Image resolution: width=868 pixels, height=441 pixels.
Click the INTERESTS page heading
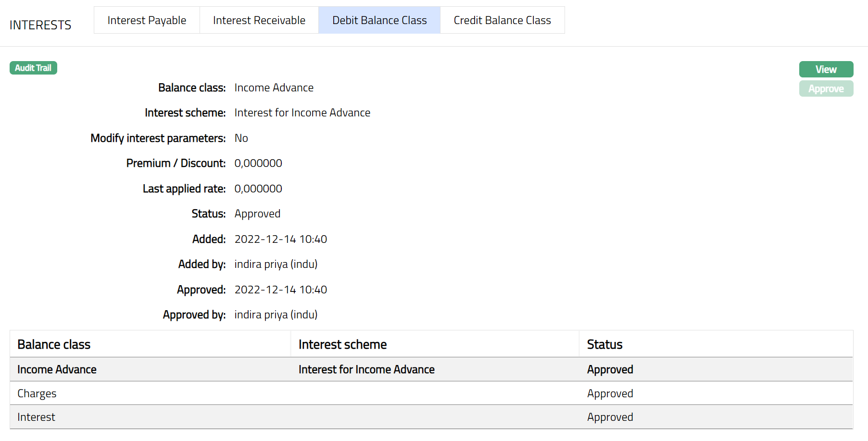[x=40, y=25]
